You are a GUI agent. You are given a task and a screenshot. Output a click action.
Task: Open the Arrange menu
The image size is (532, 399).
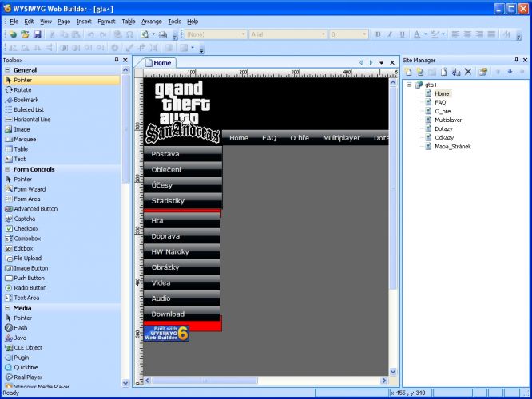point(151,22)
